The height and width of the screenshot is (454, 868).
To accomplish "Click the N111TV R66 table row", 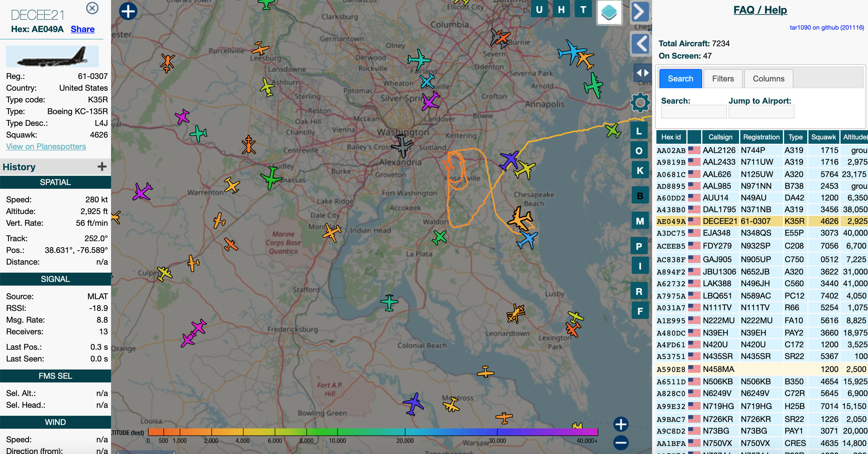I will [762, 307].
